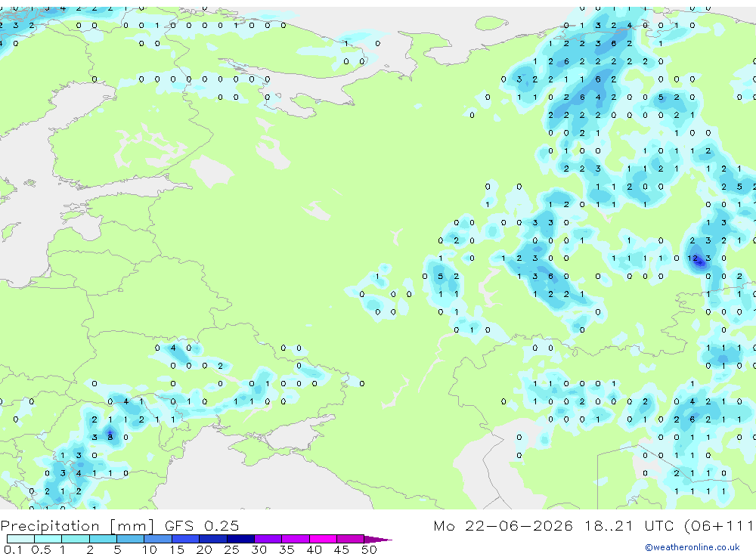Click the '35' legend scale number
The width and height of the screenshot is (756, 554).
287,549
